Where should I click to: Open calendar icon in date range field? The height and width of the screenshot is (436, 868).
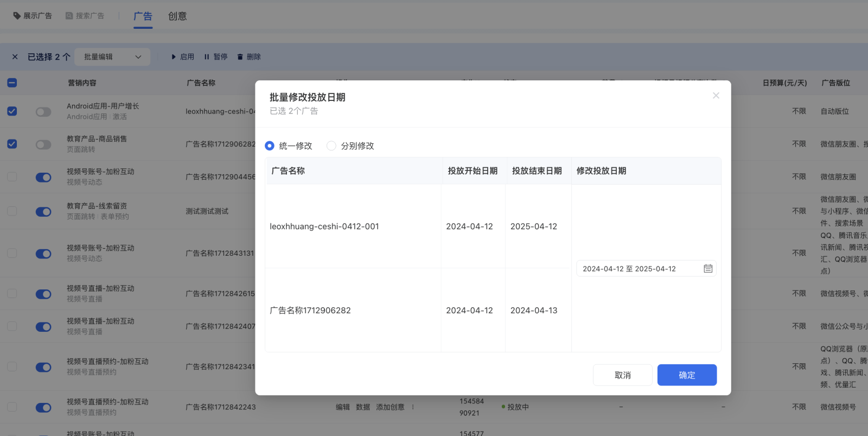coord(708,269)
